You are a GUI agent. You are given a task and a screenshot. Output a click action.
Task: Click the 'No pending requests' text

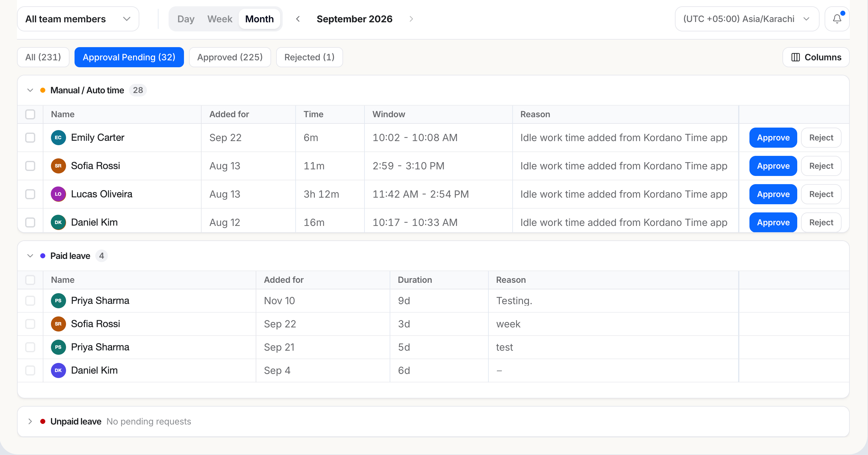click(148, 421)
